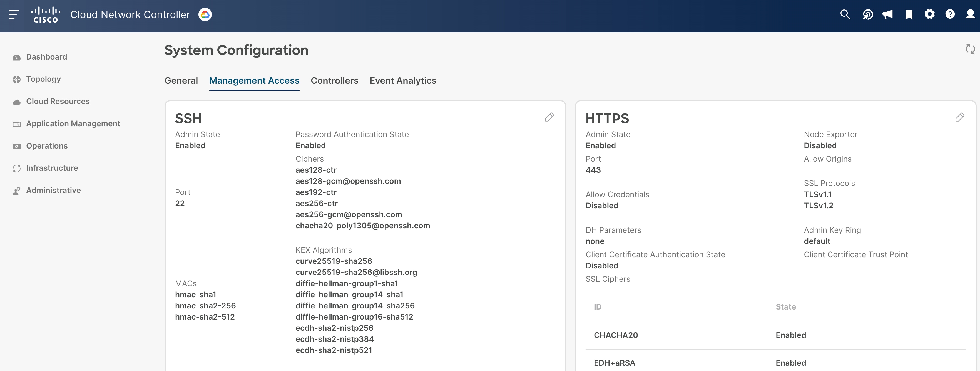Open the search icon in the top bar
The image size is (980, 371).
[845, 14]
